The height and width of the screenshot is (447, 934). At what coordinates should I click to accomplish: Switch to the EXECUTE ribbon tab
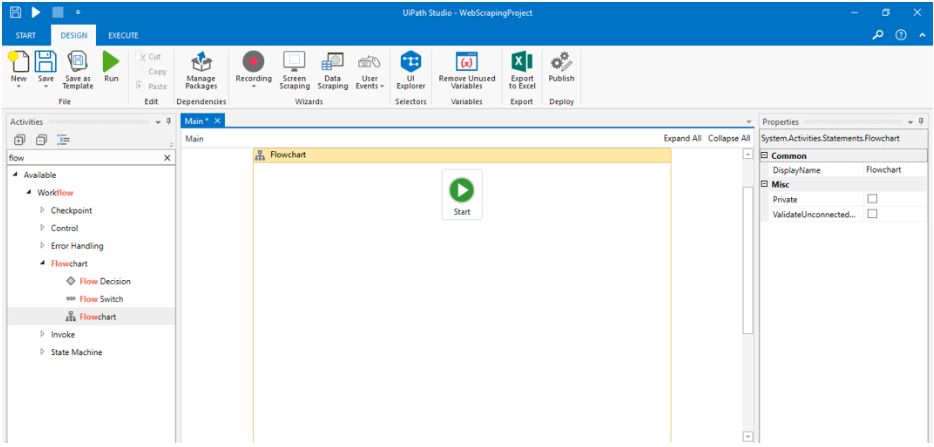tap(123, 36)
